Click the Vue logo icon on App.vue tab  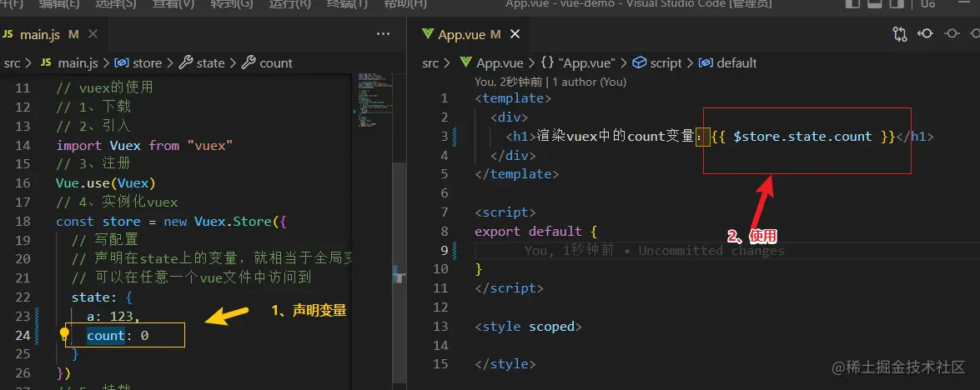pyautogui.click(x=428, y=34)
